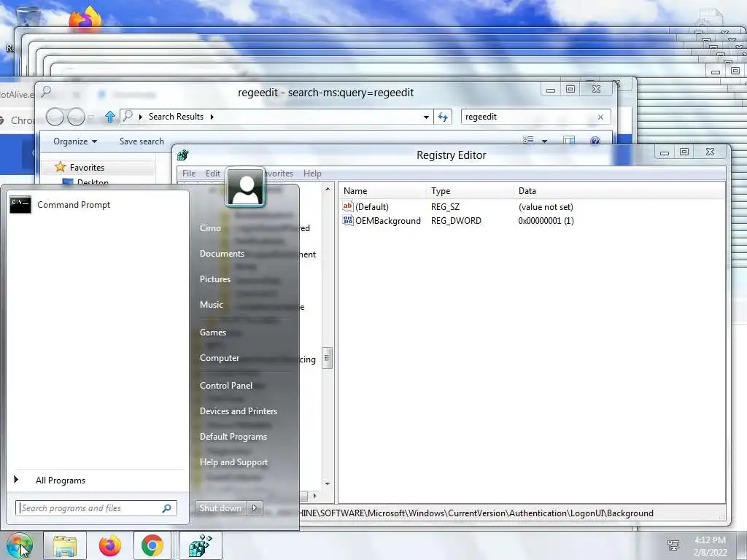Select REG_DWORD type cell

point(456,221)
